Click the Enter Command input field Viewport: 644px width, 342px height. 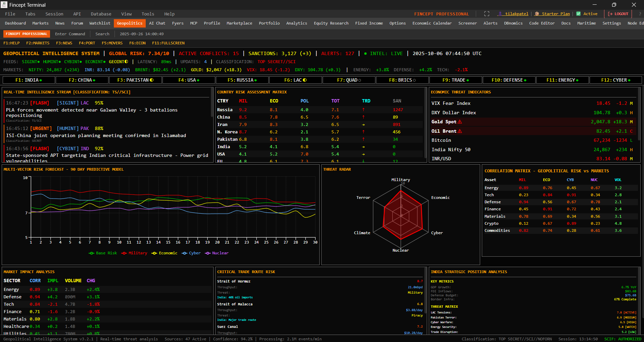point(70,34)
